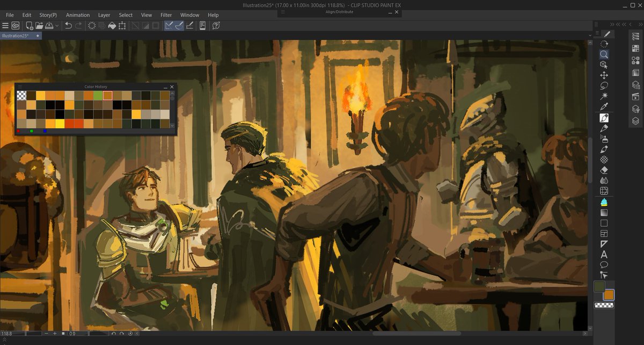Open the Edit menu

click(x=27, y=15)
